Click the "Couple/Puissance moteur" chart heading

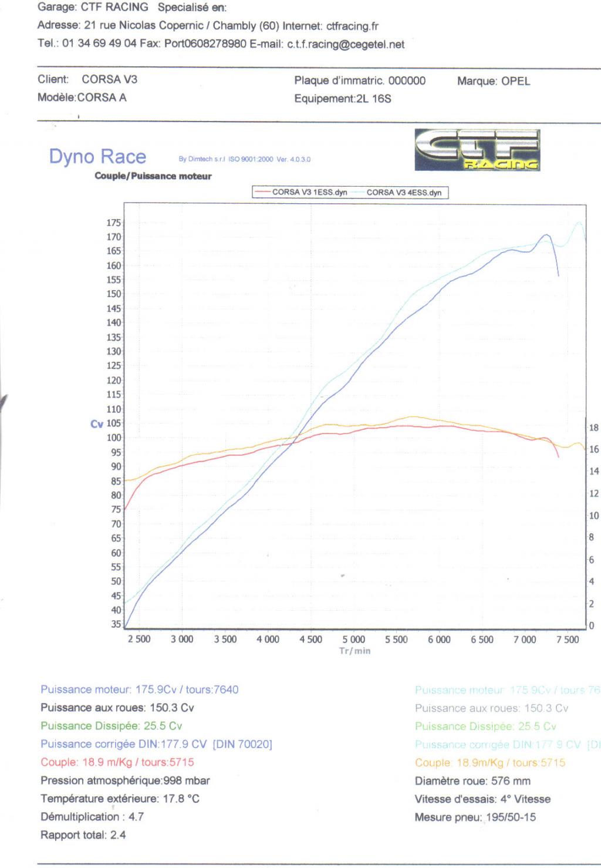point(153,176)
